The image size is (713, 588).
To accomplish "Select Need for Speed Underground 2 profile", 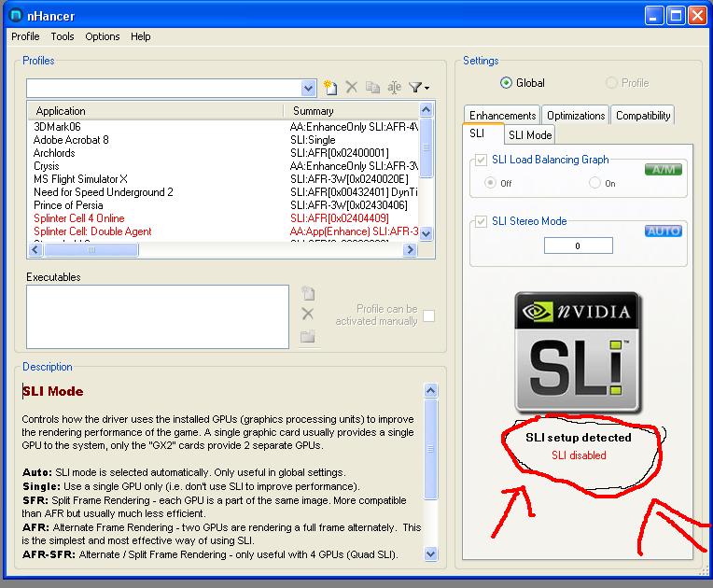I will 224,192.
